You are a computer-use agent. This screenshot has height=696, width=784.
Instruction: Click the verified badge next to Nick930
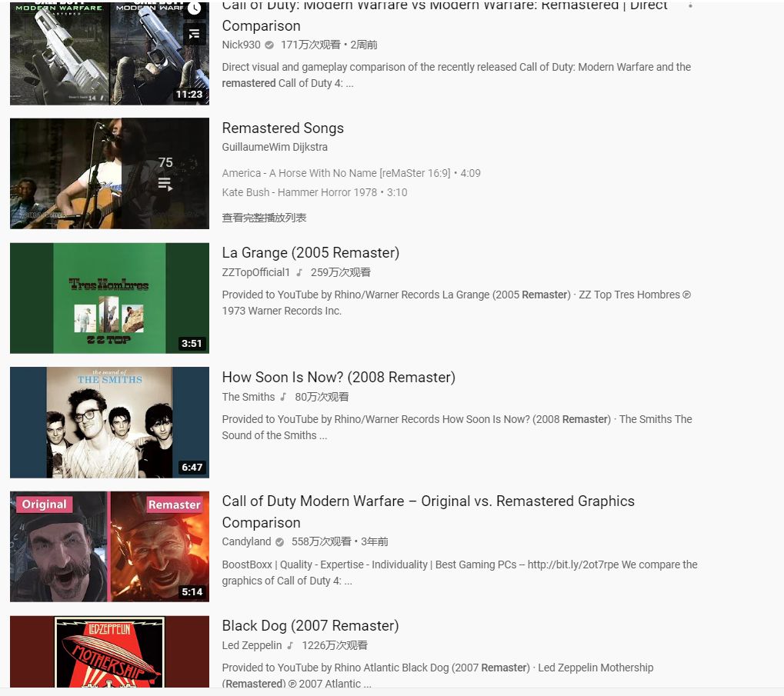[269, 45]
